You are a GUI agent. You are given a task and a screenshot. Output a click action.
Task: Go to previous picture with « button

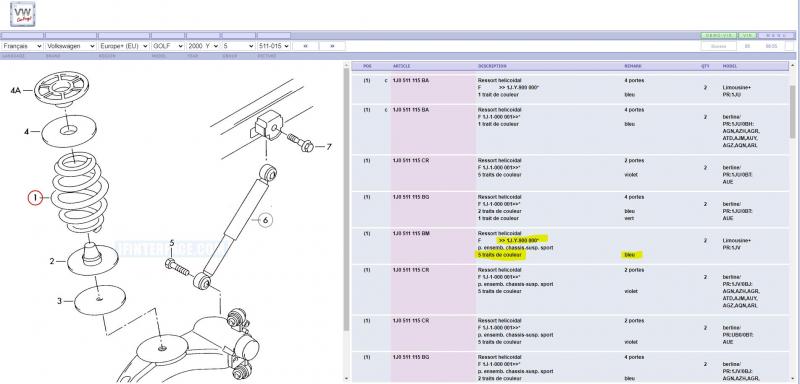pos(306,46)
